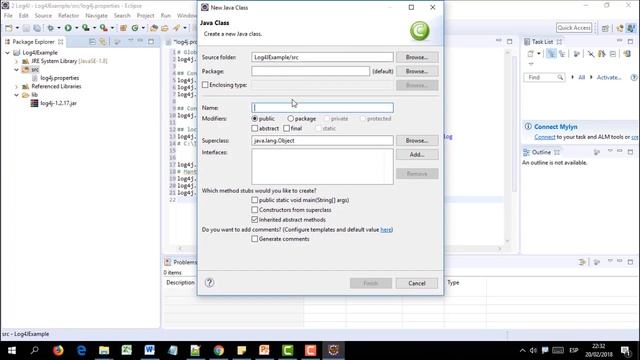Enable public static void main method stub
The height and width of the screenshot is (360, 640).
(255, 200)
